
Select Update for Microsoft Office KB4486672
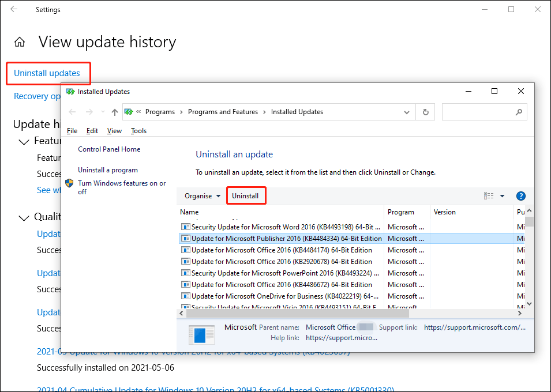tap(352, 285)
